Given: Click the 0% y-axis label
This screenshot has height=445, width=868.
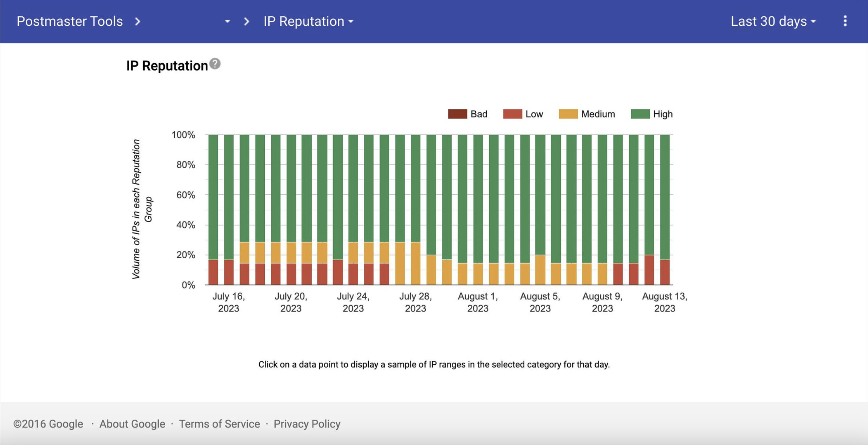Looking at the screenshot, I should pos(188,285).
